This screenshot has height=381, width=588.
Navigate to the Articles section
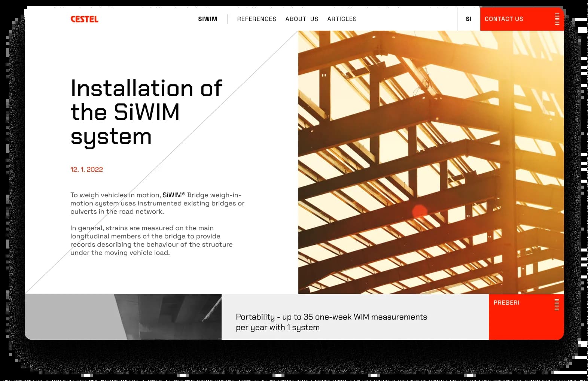[x=342, y=19]
